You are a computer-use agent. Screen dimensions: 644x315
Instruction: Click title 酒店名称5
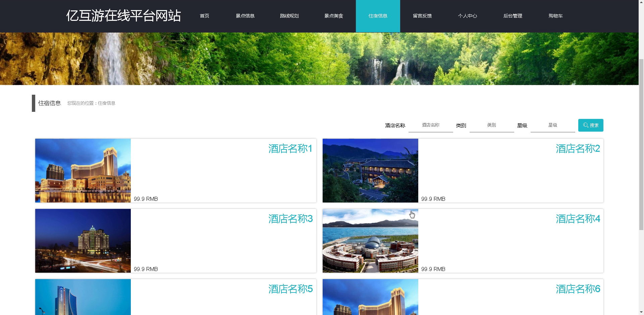click(x=290, y=289)
